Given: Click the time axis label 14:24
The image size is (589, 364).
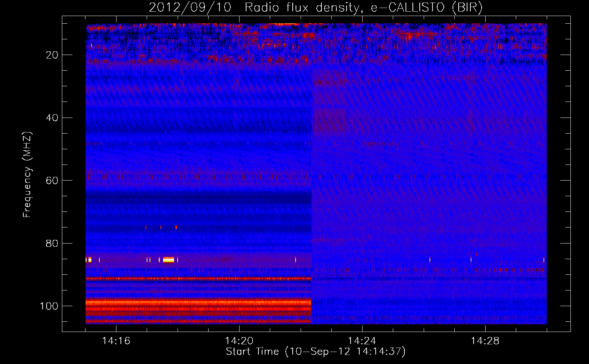Looking at the screenshot, I should pos(362,341).
